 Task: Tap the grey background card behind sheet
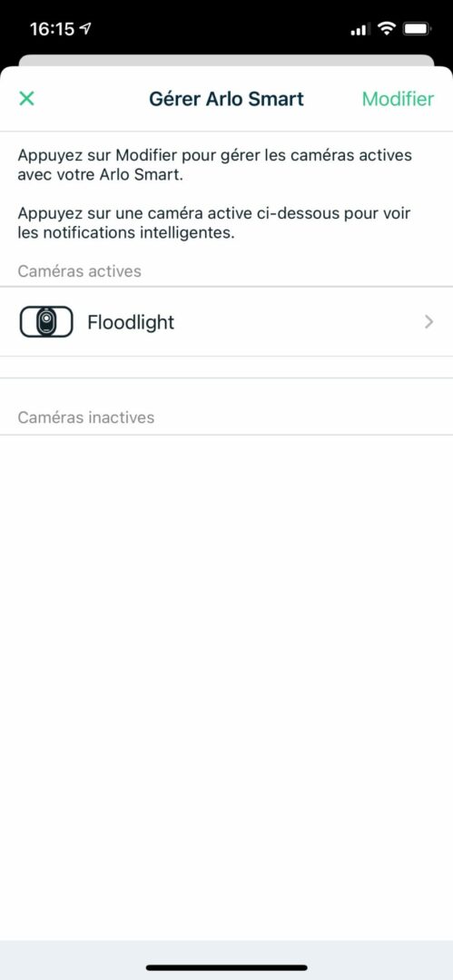point(227,59)
